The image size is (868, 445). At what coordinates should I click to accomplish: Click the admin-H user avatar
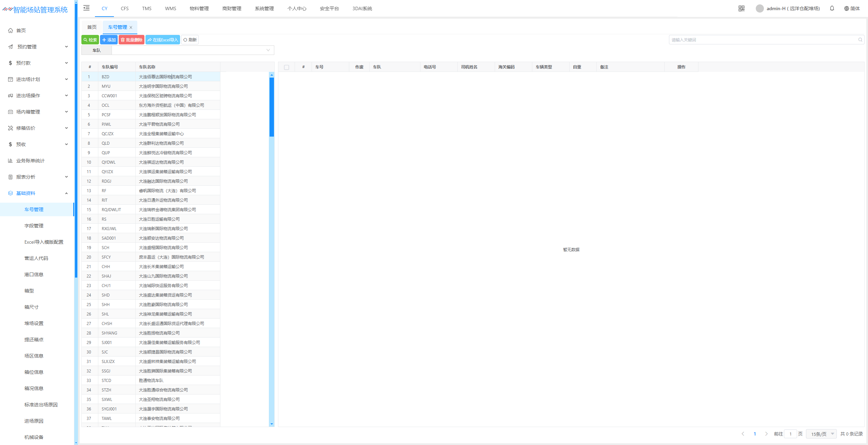pyautogui.click(x=759, y=8)
